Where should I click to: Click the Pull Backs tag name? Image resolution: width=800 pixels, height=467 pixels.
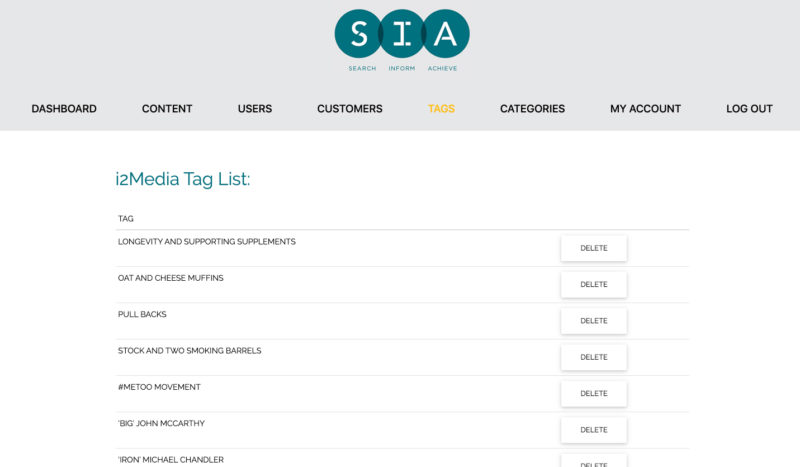(142, 314)
